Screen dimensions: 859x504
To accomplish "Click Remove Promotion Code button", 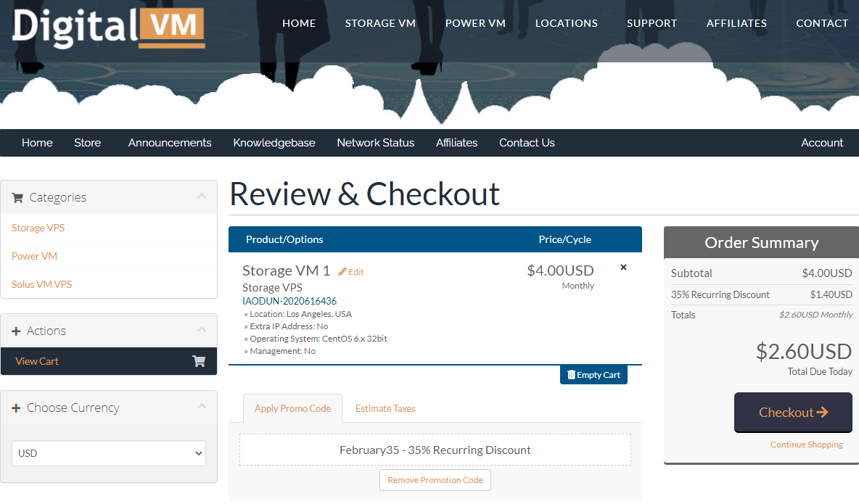I will (435, 480).
